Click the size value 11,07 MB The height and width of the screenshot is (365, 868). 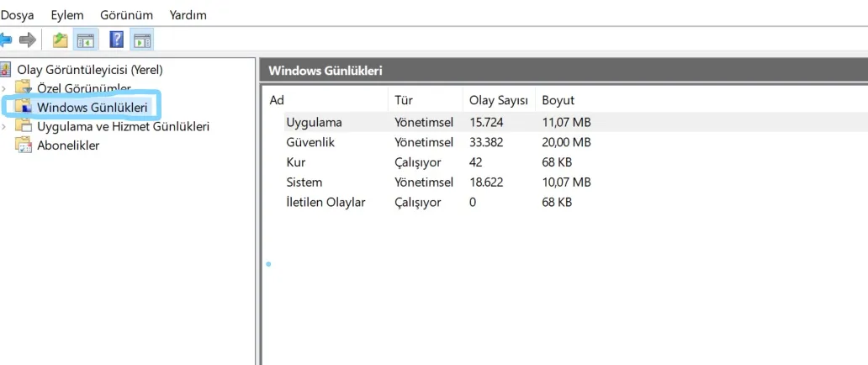coord(566,123)
